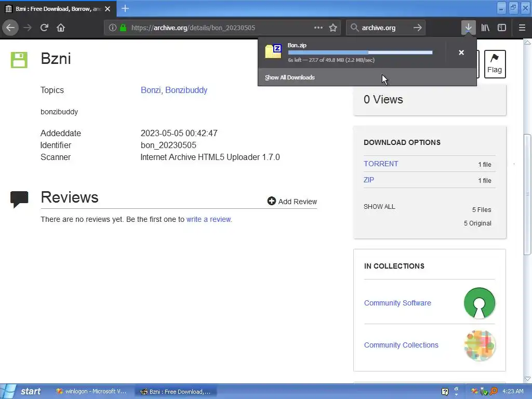532x399 pixels.
Task: Open the Library toolbar icon
Action: 485,28
